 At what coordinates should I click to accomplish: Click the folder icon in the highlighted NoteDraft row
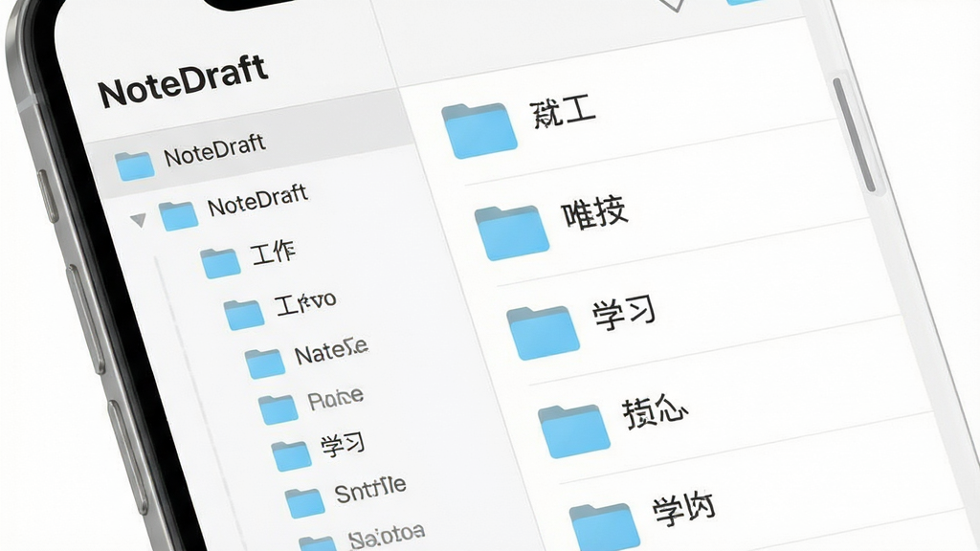tap(134, 166)
